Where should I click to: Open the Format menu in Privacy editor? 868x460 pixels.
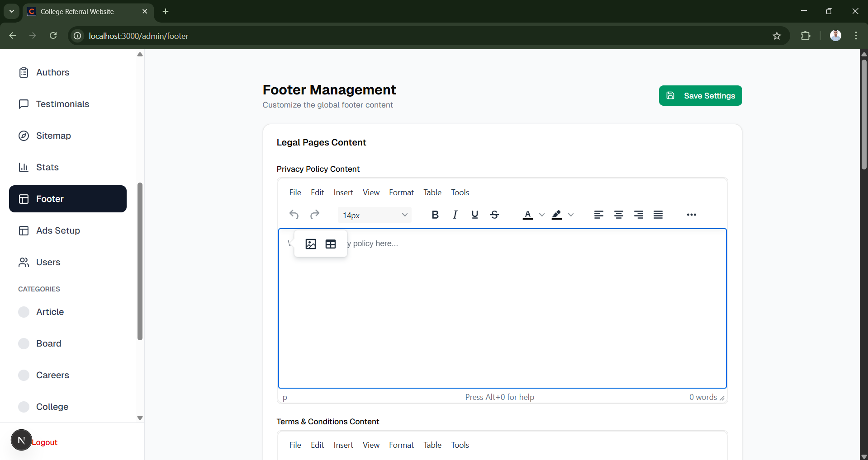coord(401,192)
